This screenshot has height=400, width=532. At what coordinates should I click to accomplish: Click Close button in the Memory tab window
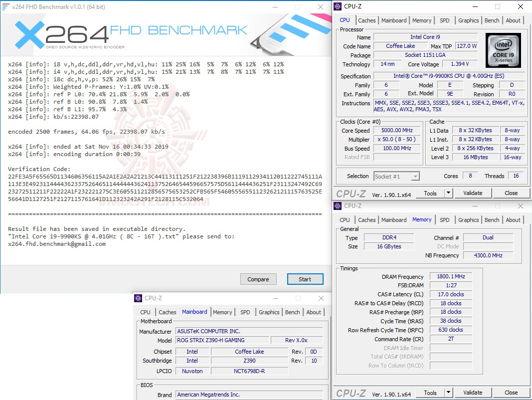pos(511,393)
